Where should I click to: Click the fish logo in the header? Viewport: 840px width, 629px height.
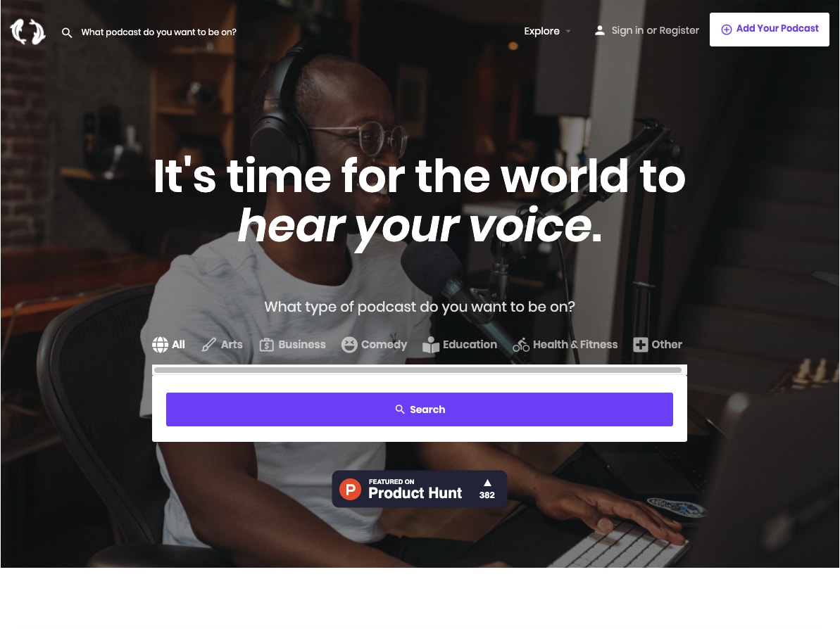click(x=28, y=32)
